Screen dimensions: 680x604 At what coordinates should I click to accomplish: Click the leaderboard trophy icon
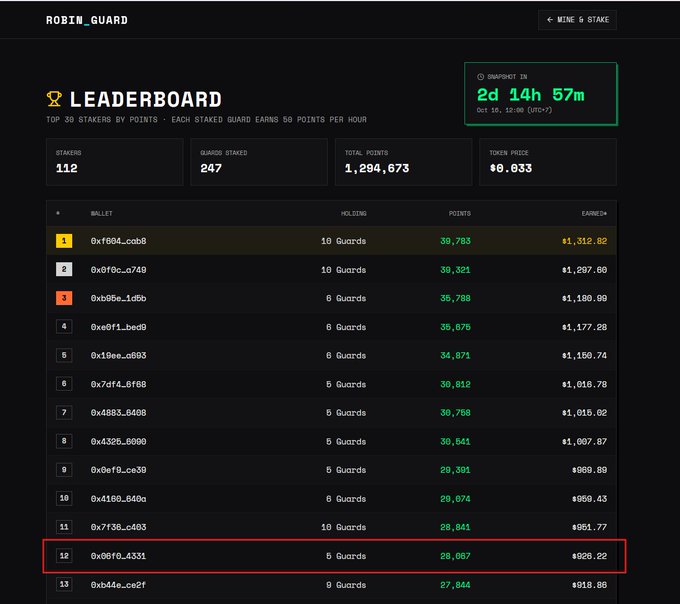pos(54,99)
